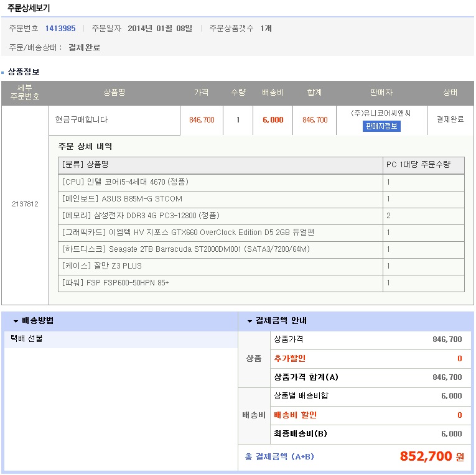Screen dimensions: 476x475
Task: Collapse the 배송방법 section arrow
Action: click(16, 321)
